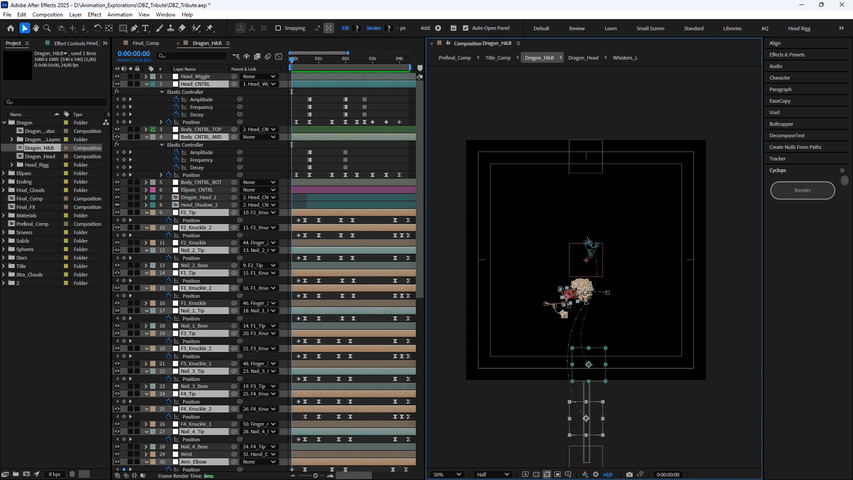Open the Composition menu
Screen dimensions: 853x480
click(47, 15)
